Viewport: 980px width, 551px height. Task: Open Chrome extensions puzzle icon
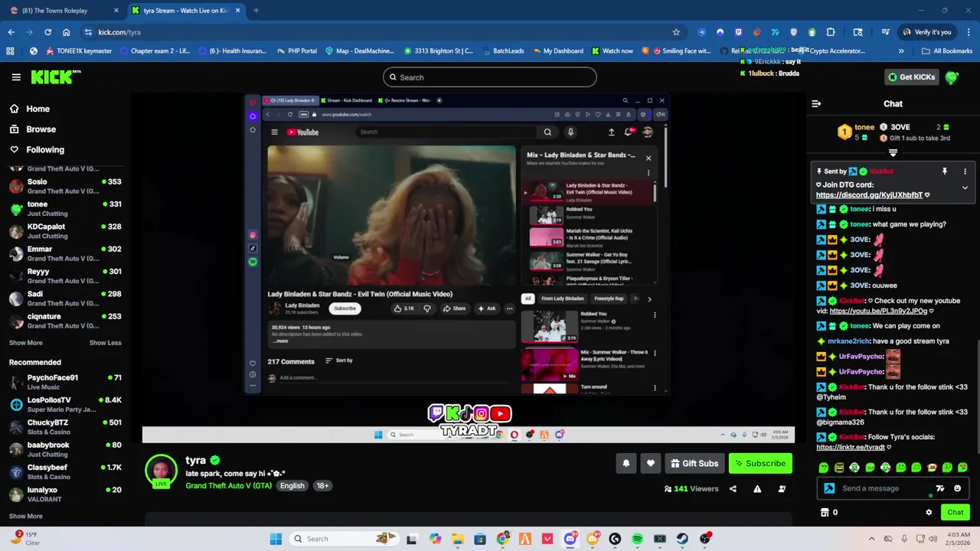(x=831, y=32)
